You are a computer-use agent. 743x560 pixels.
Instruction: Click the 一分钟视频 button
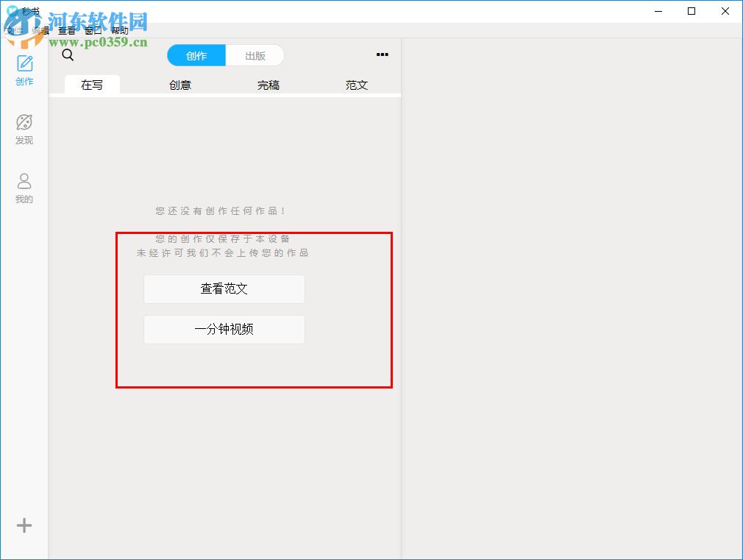point(224,329)
